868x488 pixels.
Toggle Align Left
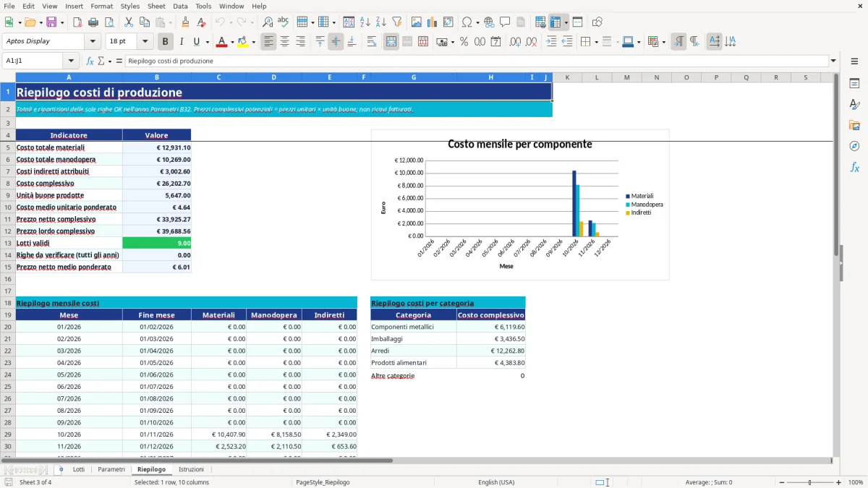[x=269, y=42]
